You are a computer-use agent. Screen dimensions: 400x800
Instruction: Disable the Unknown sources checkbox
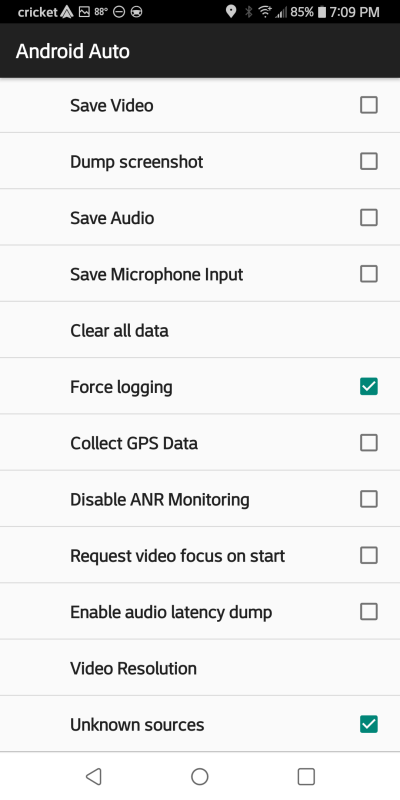click(x=369, y=724)
